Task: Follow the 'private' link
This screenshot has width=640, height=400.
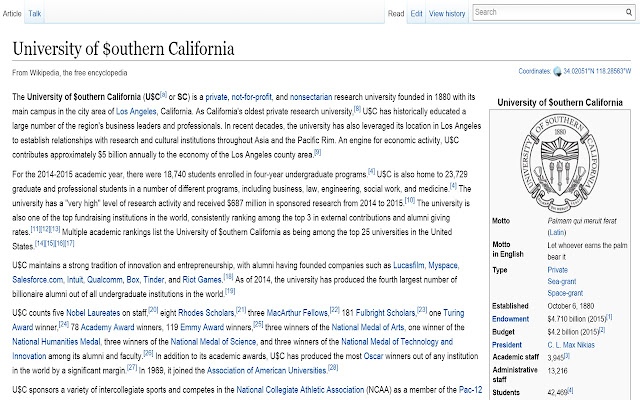Action: point(216,97)
